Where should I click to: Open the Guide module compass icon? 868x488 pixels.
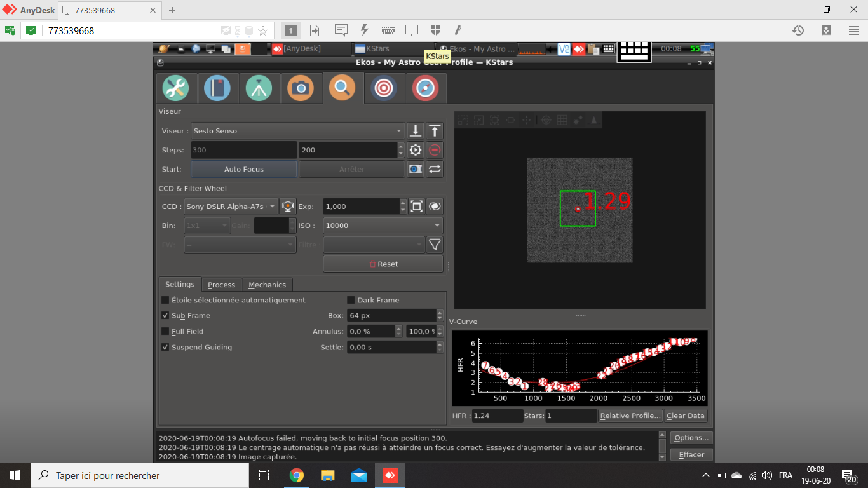(x=425, y=88)
